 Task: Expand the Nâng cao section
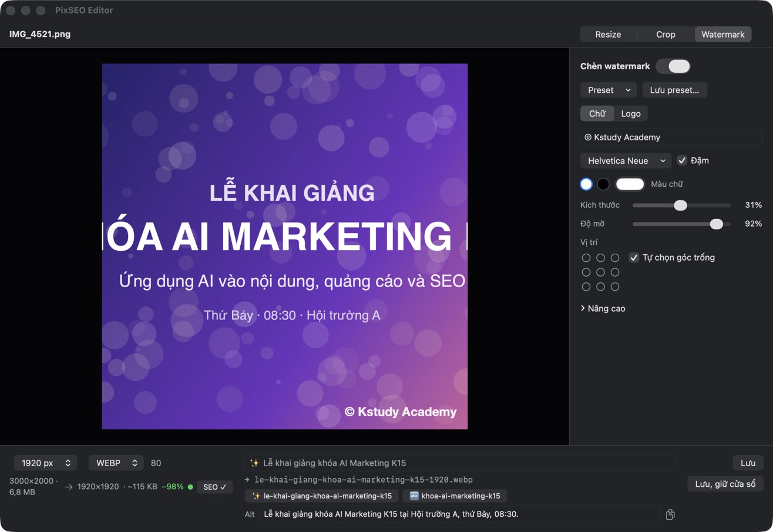pos(603,308)
